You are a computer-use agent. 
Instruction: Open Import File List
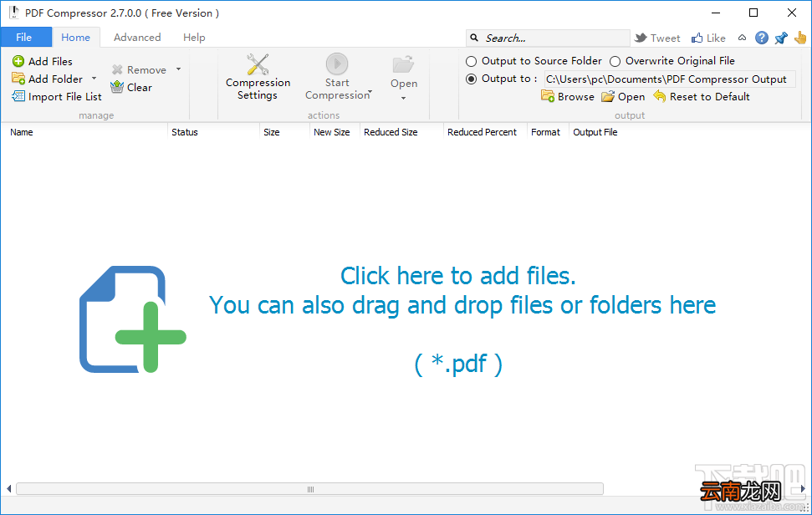point(56,96)
